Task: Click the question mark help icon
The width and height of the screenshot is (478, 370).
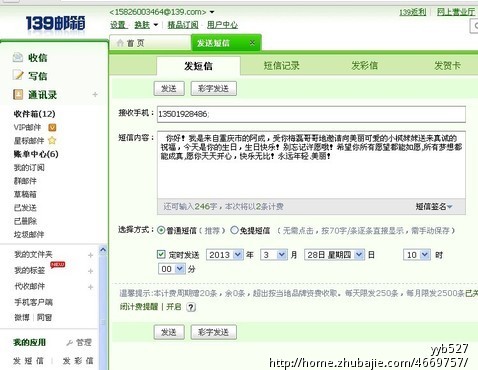Action: click(191, 307)
